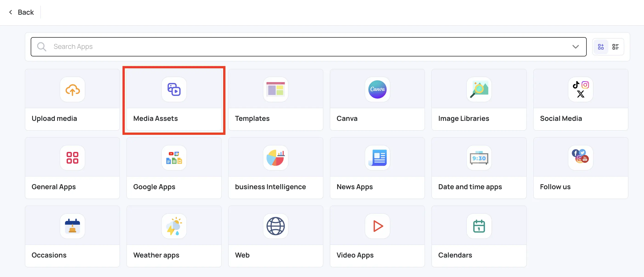Click the Google Apps label
644x277 pixels.
point(154,187)
